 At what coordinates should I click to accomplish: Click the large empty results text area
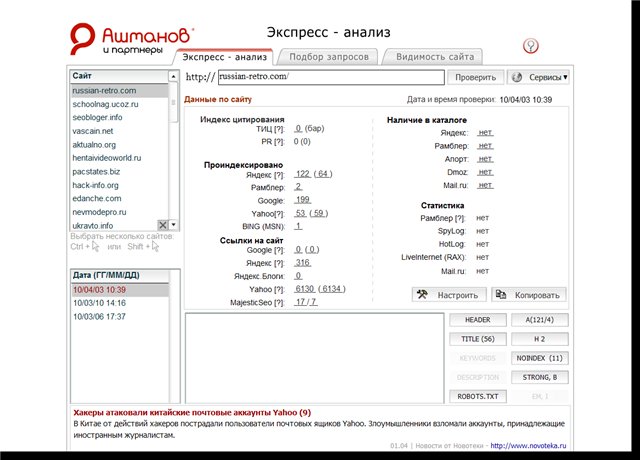coord(314,358)
